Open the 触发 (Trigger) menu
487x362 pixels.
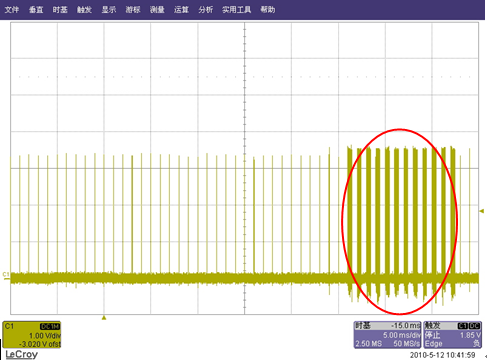tap(84, 10)
